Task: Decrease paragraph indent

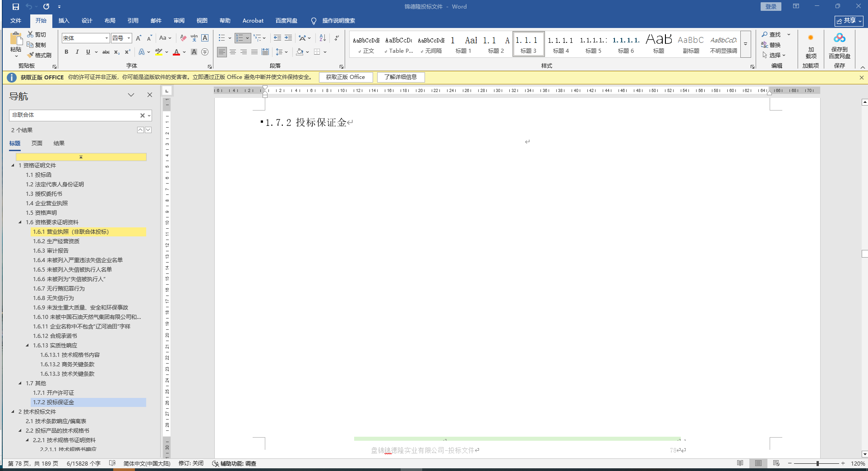Action: click(x=277, y=38)
